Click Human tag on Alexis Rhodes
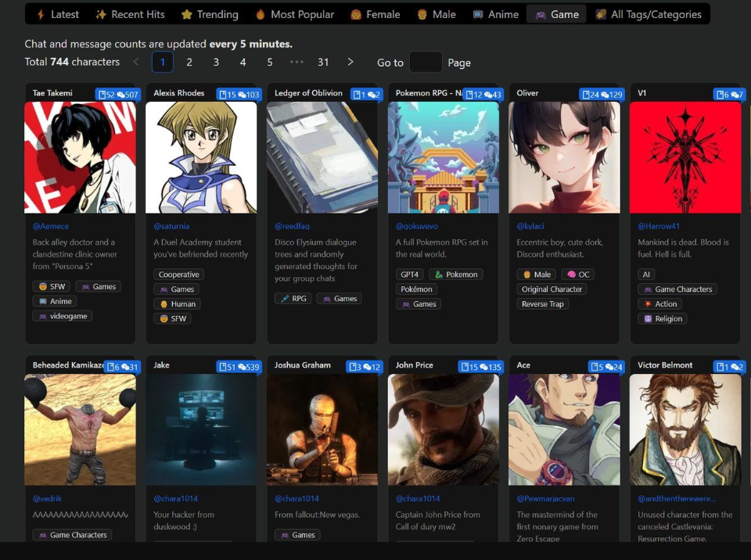The image size is (751, 560). tap(178, 304)
